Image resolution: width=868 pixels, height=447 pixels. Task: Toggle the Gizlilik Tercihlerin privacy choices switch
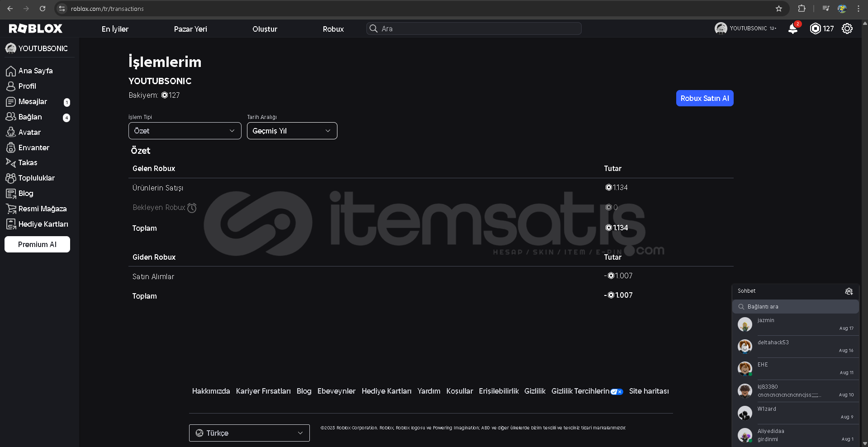[617, 392]
